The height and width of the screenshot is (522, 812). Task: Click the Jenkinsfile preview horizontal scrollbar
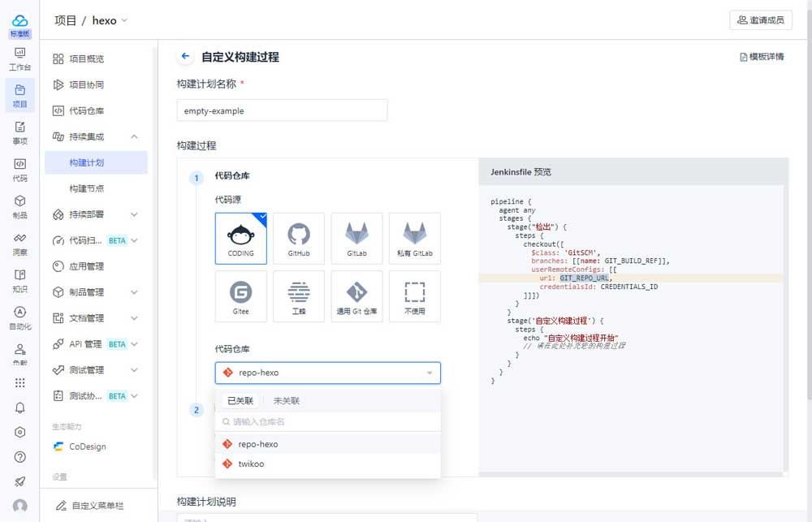click(x=630, y=474)
